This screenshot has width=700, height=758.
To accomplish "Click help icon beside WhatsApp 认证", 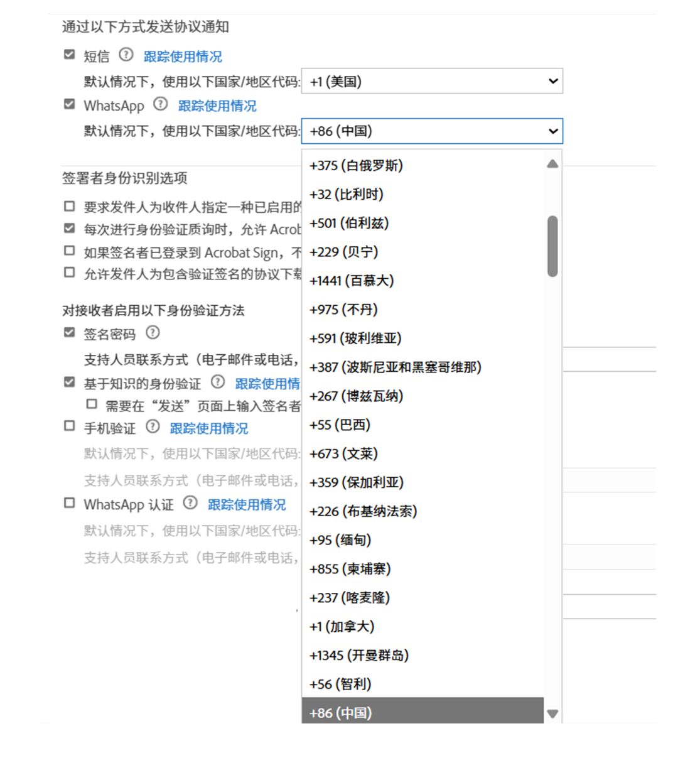I will (190, 503).
